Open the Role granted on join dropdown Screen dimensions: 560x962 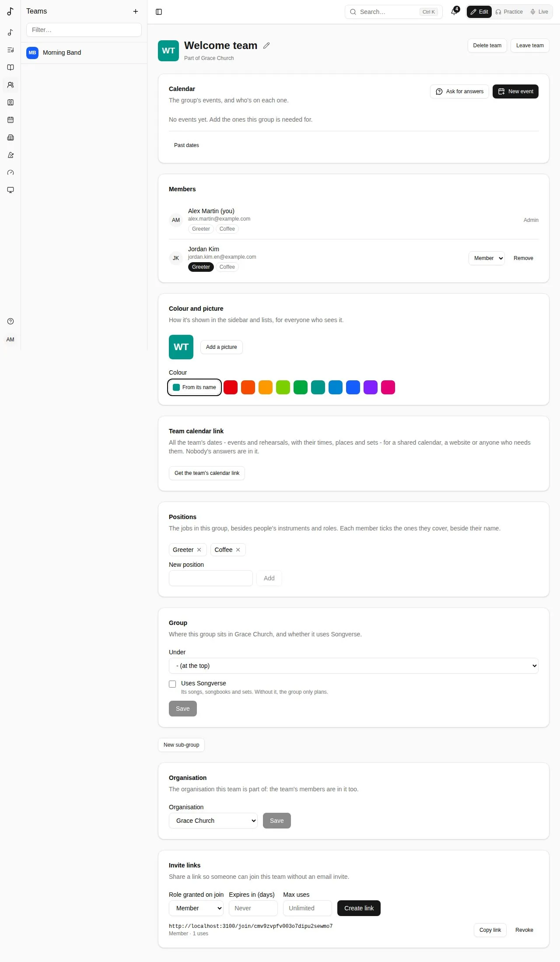[x=196, y=908]
